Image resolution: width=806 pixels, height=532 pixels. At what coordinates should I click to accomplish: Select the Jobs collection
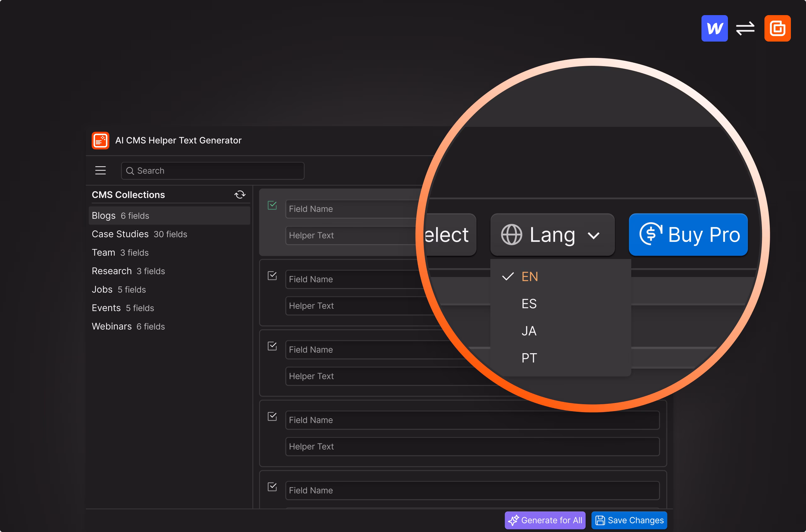point(169,289)
